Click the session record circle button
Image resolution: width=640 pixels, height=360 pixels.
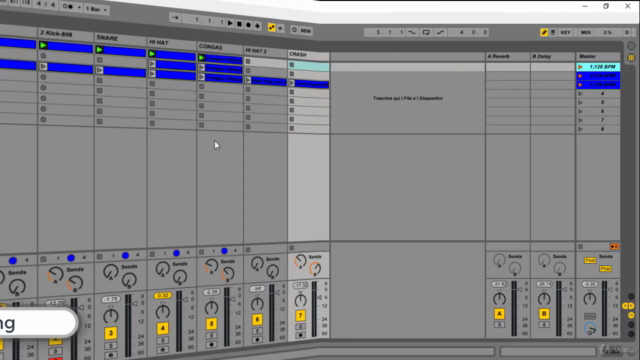pos(294,30)
